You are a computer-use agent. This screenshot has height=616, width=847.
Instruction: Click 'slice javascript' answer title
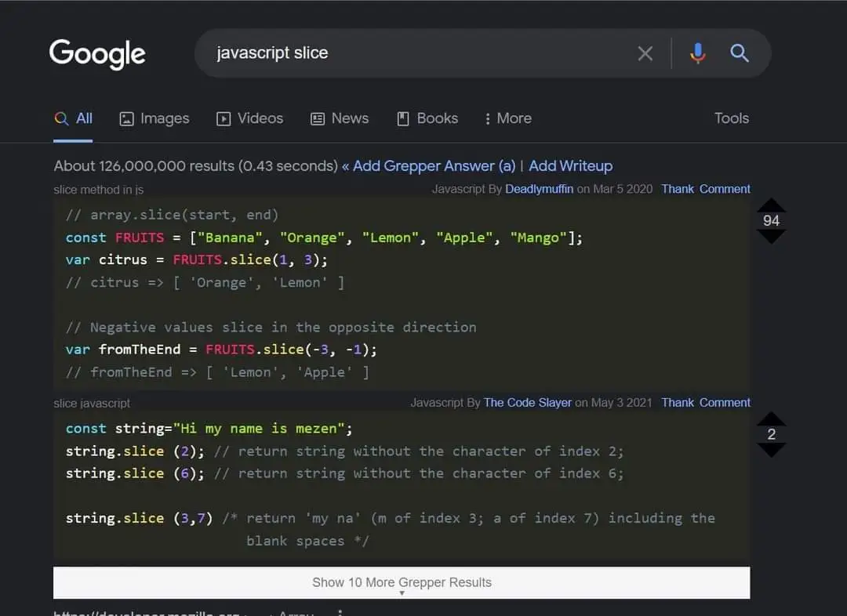(x=92, y=404)
